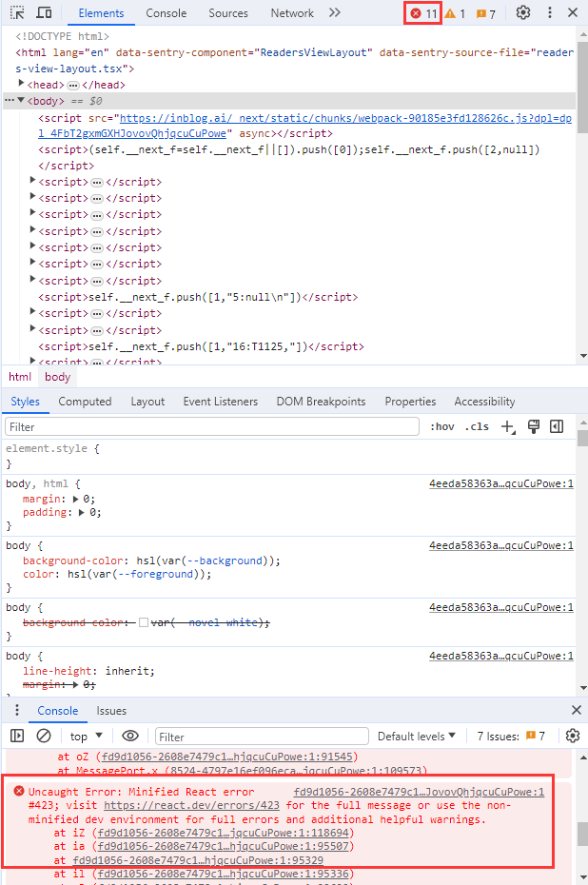Switch to the Issues drawer tab

[x=111, y=711]
